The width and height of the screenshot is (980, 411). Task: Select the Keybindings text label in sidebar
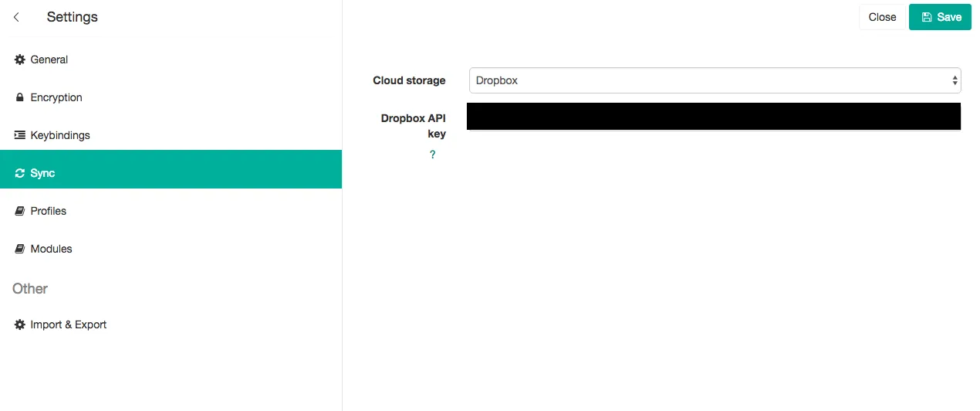click(x=60, y=135)
